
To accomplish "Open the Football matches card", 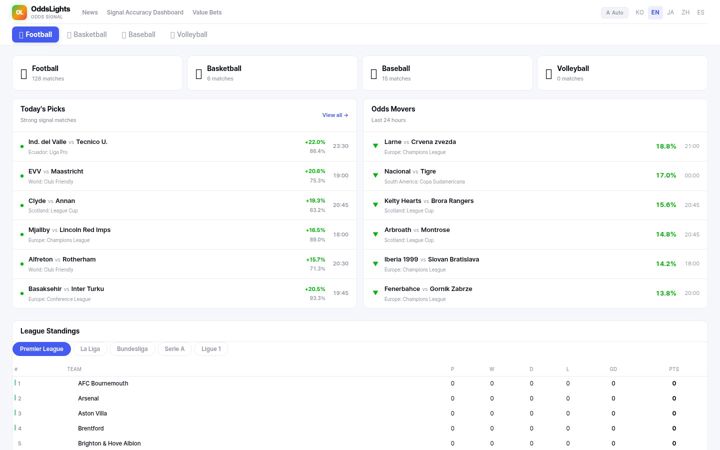I will [97, 73].
